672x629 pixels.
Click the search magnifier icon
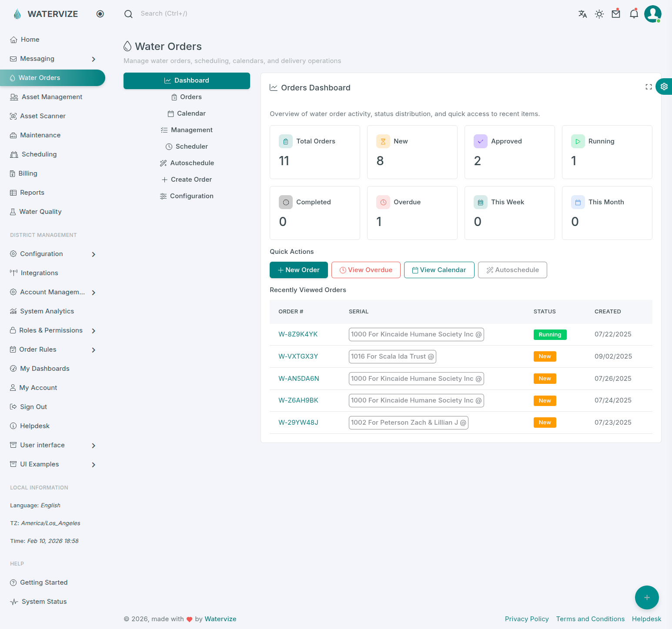[x=128, y=14]
